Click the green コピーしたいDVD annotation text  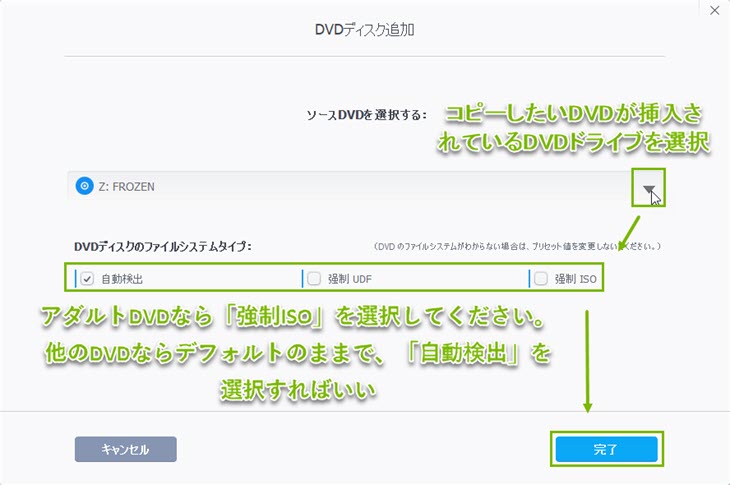coord(574,128)
